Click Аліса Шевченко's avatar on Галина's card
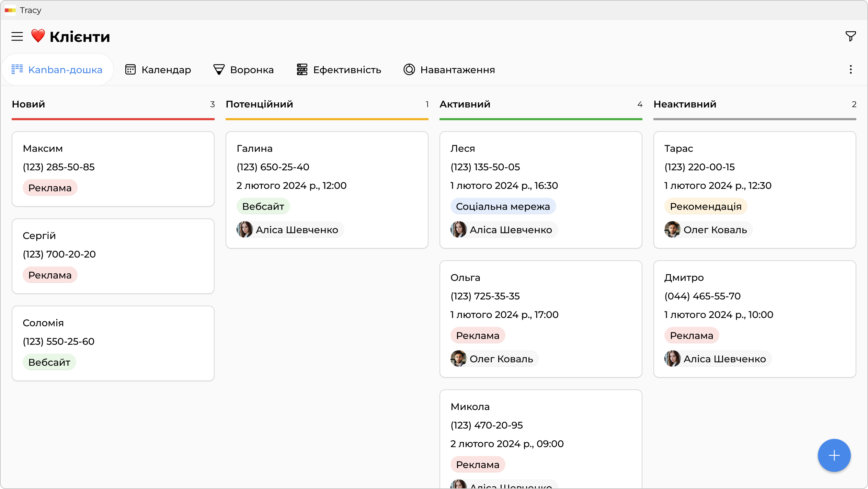 point(245,229)
